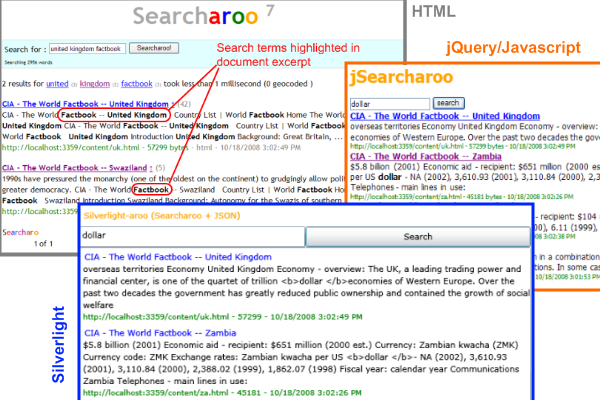Screen dimensions: 600x400
Task: Click the 'Search for :' label
Action: 25,49
